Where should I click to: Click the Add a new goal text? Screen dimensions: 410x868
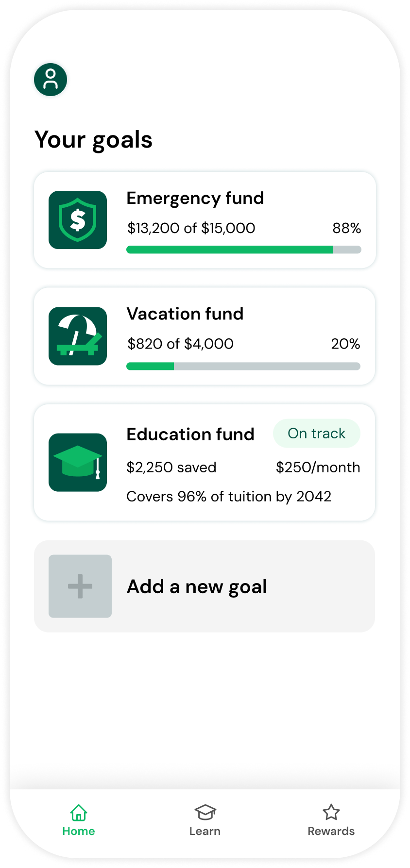(197, 587)
